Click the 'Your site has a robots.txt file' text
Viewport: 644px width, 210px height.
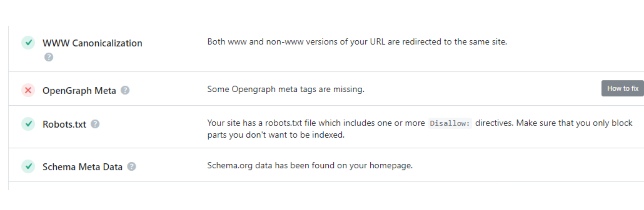pos(316,123)
